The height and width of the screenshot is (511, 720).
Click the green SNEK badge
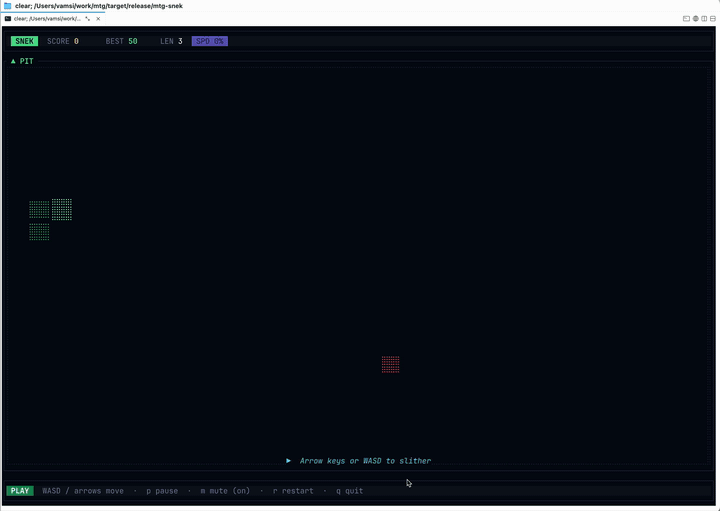(x=24, y=41)
